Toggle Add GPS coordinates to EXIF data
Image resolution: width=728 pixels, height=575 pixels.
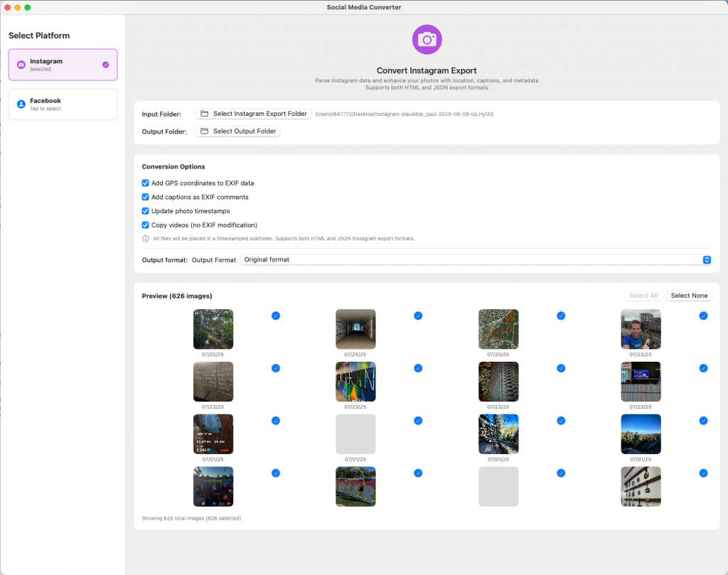[x=145, y=183]
